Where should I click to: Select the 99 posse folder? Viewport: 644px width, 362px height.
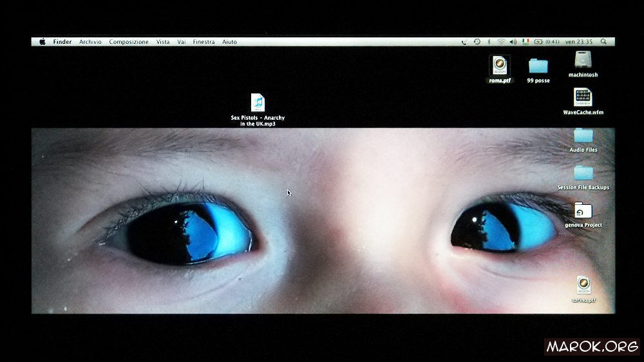(538, 66)
